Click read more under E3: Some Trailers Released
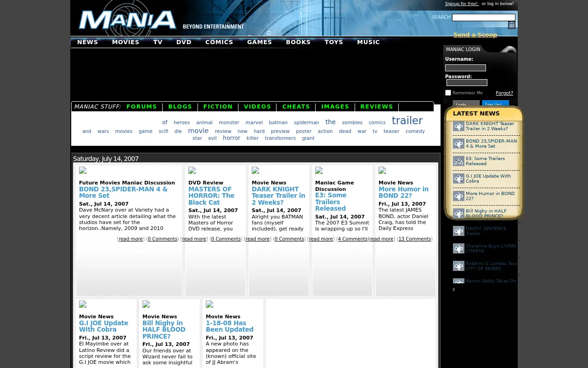The image size is (588, 368). (x=321, y=239)
